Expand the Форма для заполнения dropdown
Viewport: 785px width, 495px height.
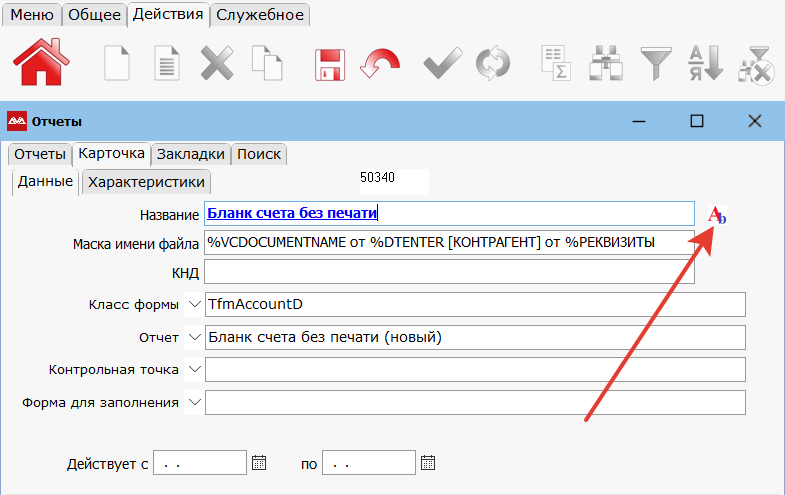(x=194, y=402)
